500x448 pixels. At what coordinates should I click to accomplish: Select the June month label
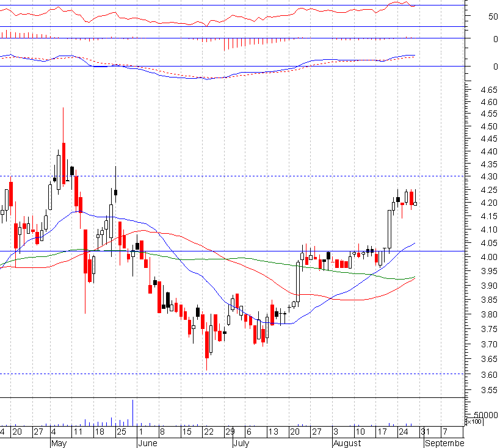click(148, 443)
